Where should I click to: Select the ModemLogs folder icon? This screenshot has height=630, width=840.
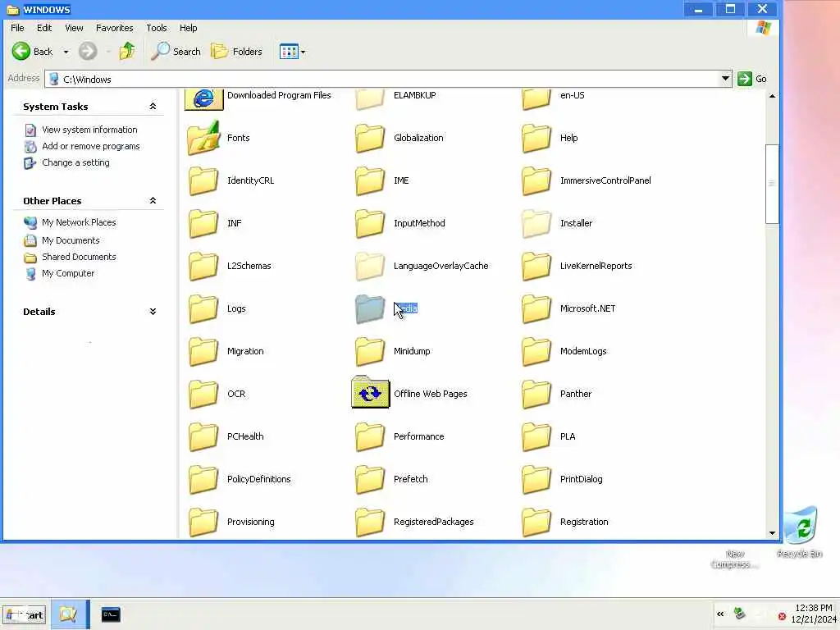[x=536, y=351]
